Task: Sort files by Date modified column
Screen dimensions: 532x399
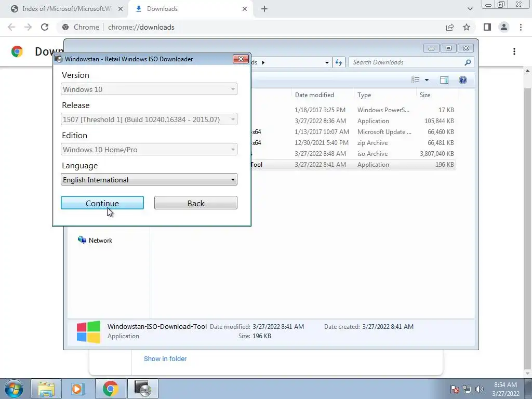Action: click(x=314, y=95)
